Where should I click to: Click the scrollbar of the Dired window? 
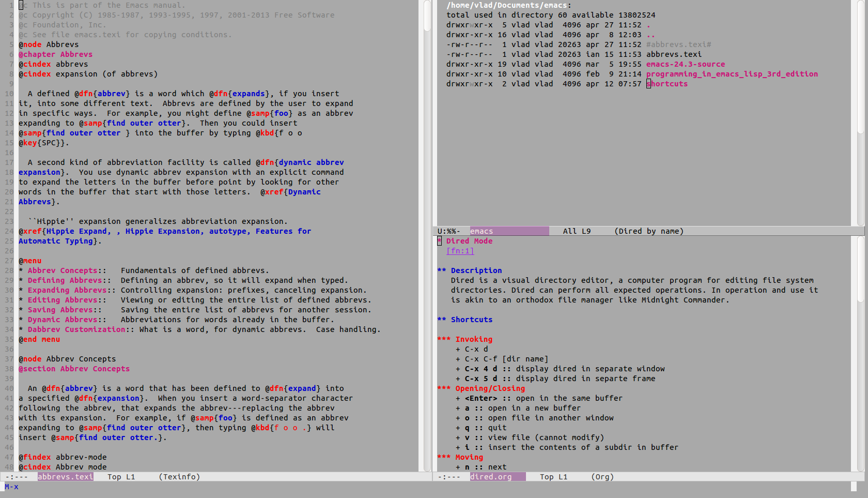(860, 113)
